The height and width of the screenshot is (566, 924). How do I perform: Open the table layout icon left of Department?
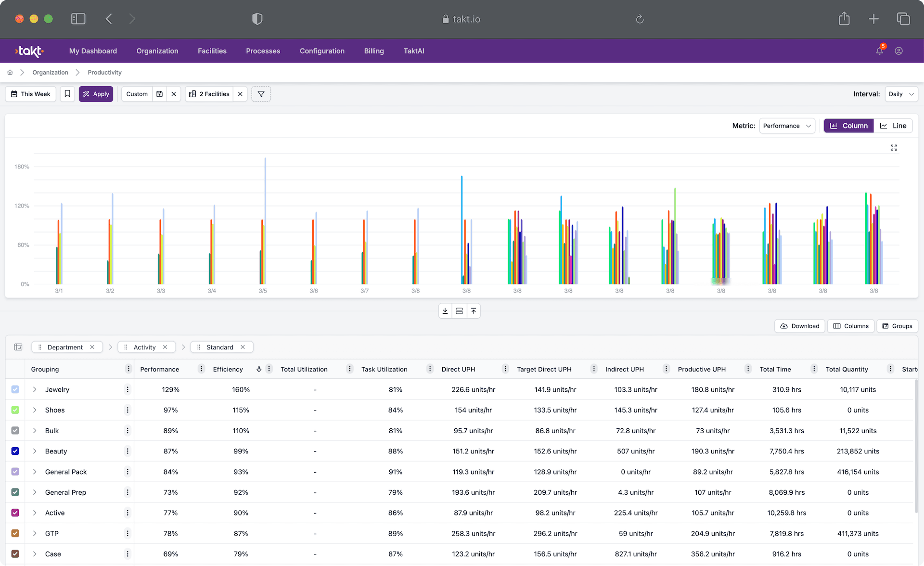(18, 347)
